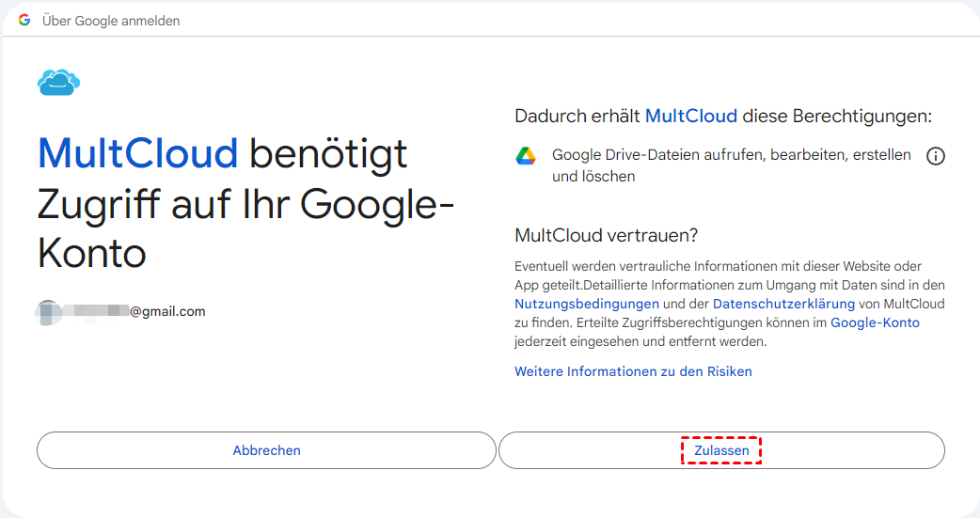Open Weitere Informationen zu den Risiken
The width and height of the screenshot is (980, 518).
click(x=633, y=371)
